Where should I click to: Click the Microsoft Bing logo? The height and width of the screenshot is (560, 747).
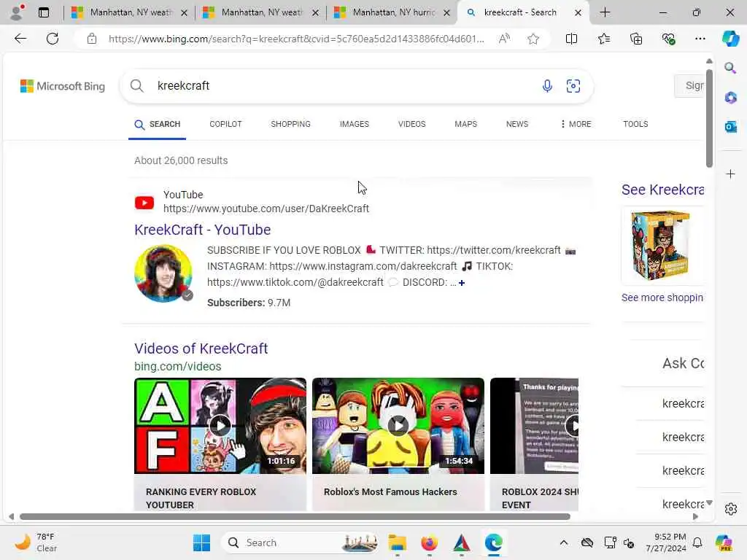click(x=63, y=86)
